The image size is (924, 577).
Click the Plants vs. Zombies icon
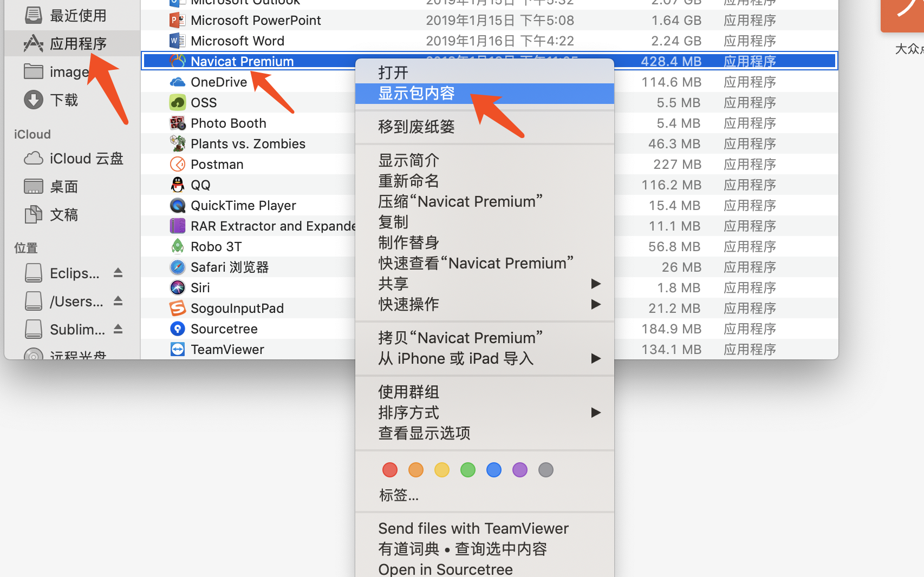[177, 144]
